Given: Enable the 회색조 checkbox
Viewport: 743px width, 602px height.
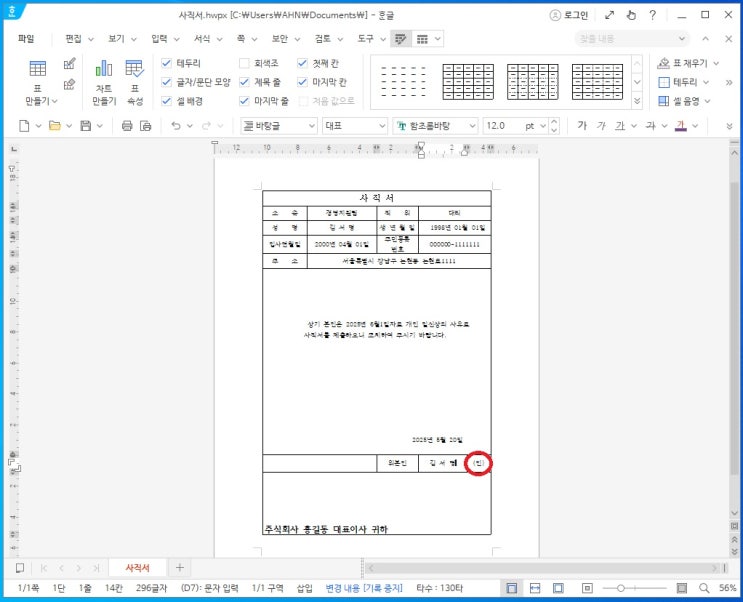Looking at the screenshot, I should (244, 63).
